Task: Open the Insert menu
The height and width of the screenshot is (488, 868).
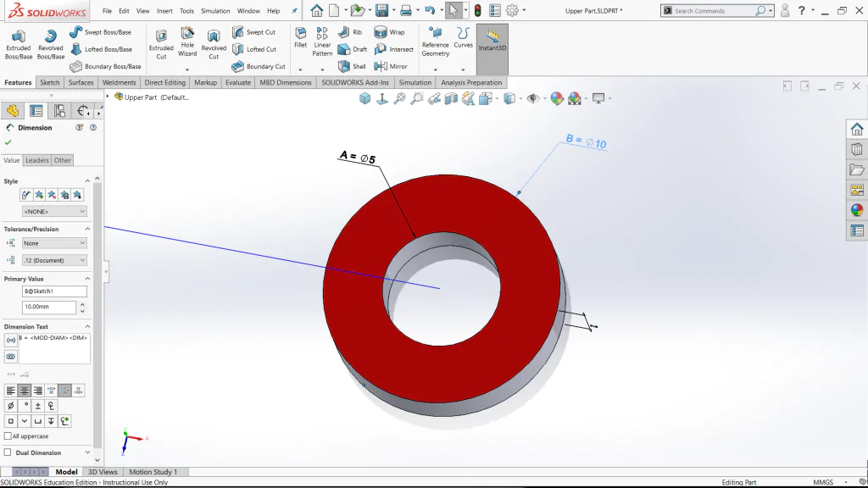Action: [164, 10]
